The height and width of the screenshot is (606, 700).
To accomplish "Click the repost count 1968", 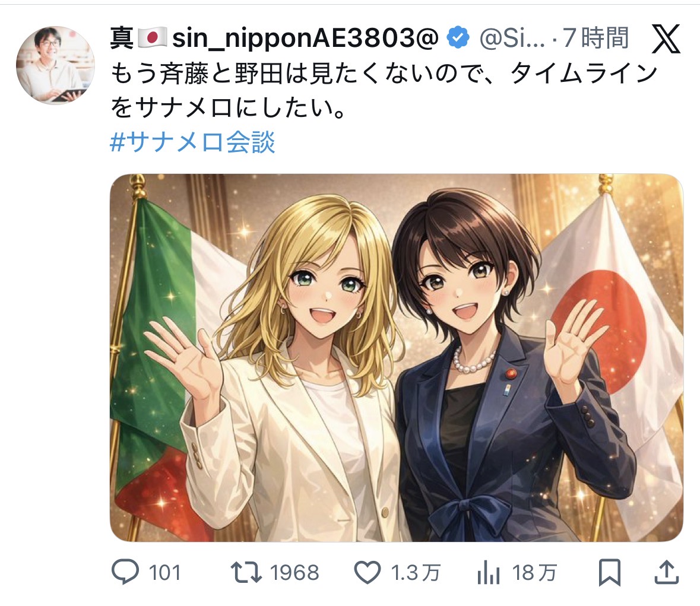I will click(294, 573).
